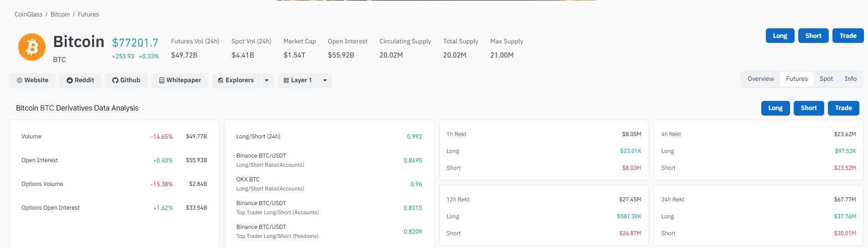The image size is (868, 248).
Task: Click the 1h Rekt total $8.05M
Action: 632,134
